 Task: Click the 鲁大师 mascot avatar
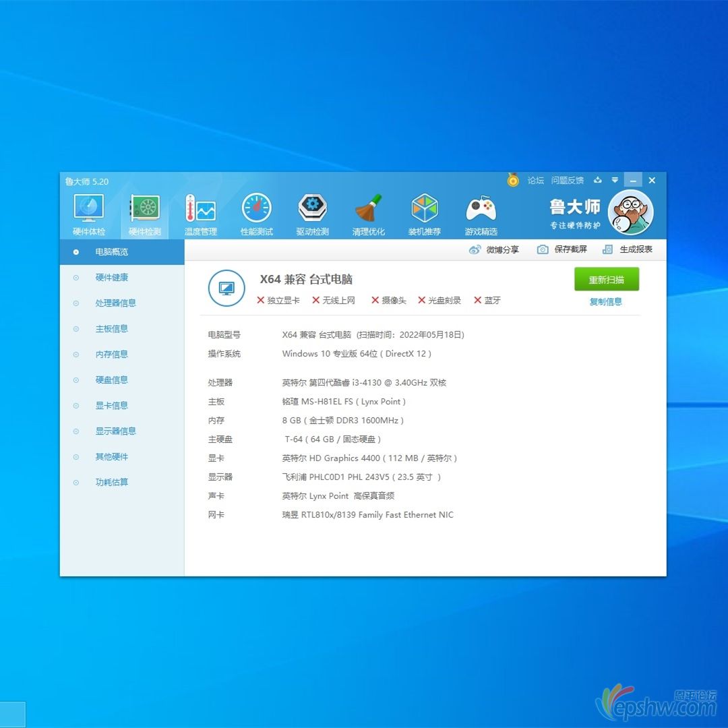(630, 212)
